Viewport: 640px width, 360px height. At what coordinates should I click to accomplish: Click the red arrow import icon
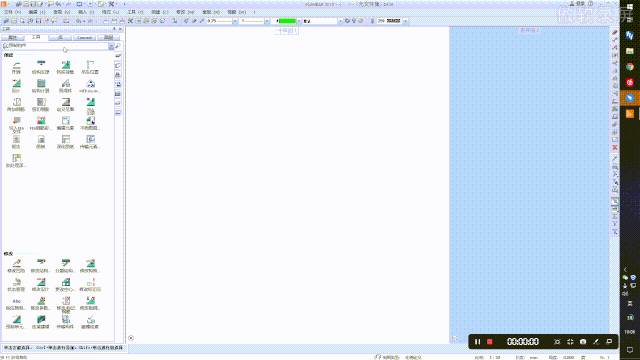click(16, 121)
